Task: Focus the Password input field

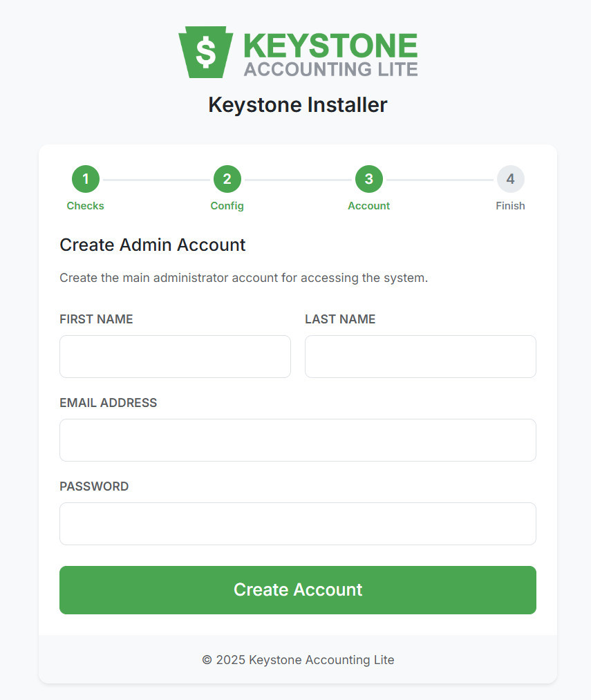Action: click(297, 524)
